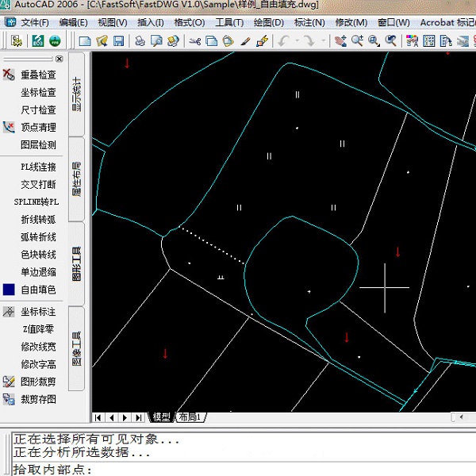Click the 图形裁剪 shape crop icon

9,382
